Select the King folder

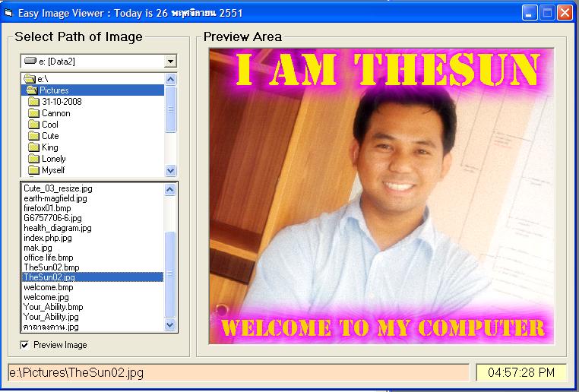(x=49, y=147)
